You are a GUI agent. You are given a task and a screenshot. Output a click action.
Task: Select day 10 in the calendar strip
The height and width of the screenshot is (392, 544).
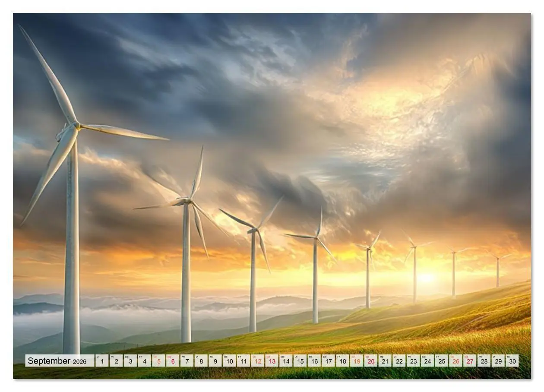[229, 361]
